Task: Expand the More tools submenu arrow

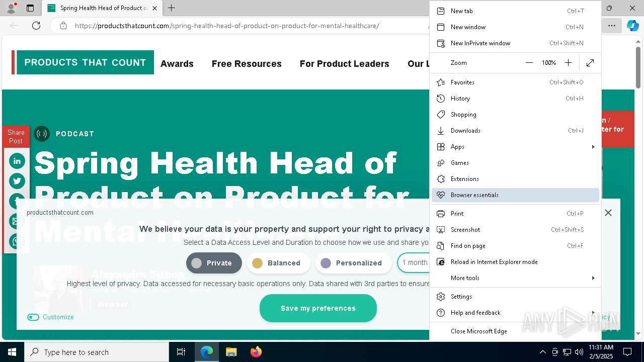Action: tap(593, 278)
